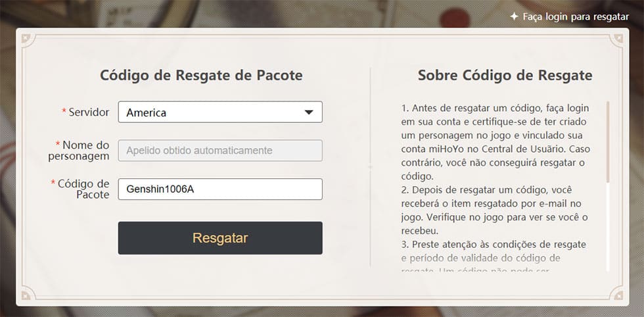This screenshot has width=644, height=317.
Task: Open the Servidor dropdown showing America
Action: click(x=211, y=112)
